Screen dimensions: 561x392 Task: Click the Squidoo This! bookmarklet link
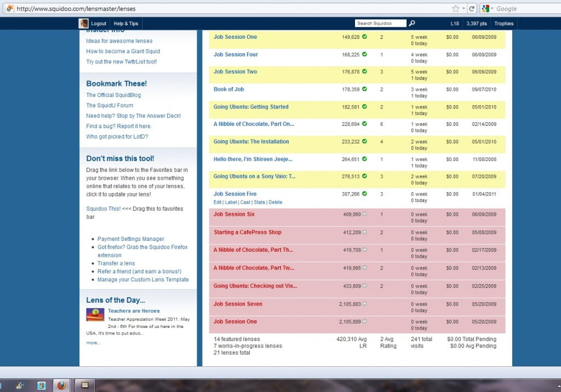coord(104,209)
